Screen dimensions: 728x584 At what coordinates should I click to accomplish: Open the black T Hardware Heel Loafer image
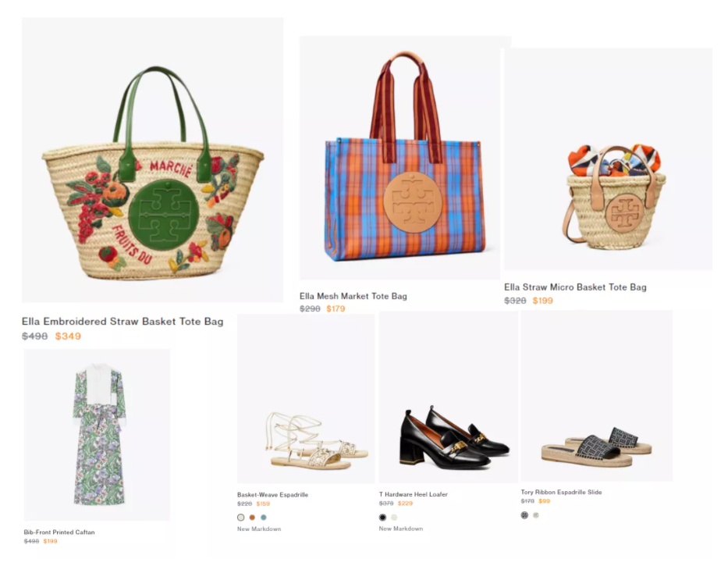pyautogui.click(x=449, y=397)
